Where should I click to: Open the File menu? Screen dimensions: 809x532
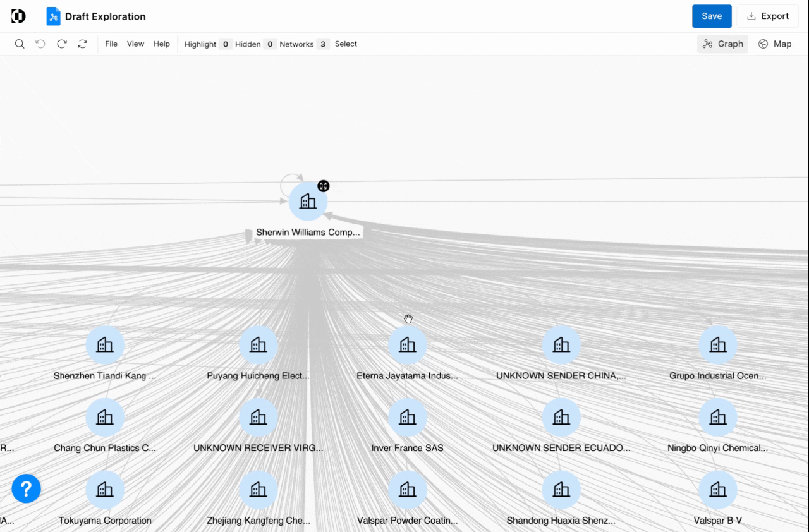pos(111,44)
